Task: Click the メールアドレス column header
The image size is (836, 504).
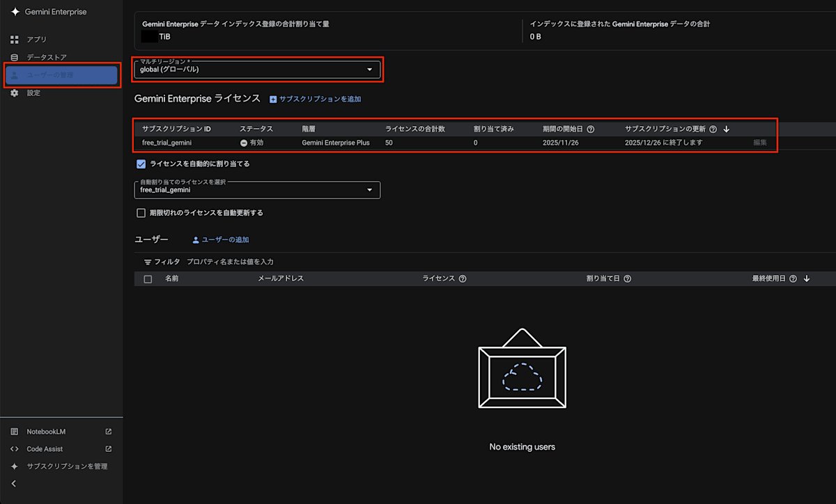Action: click(x=281, y=278)
